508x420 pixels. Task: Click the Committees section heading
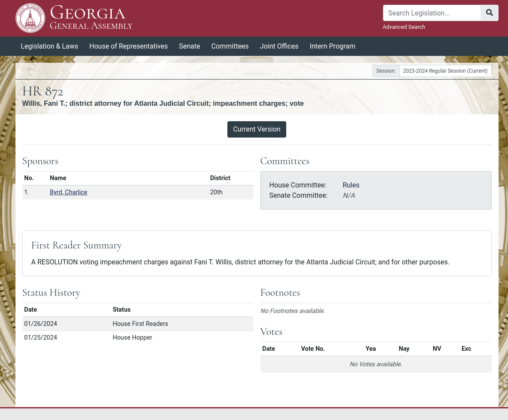click(x=285, y=161)
